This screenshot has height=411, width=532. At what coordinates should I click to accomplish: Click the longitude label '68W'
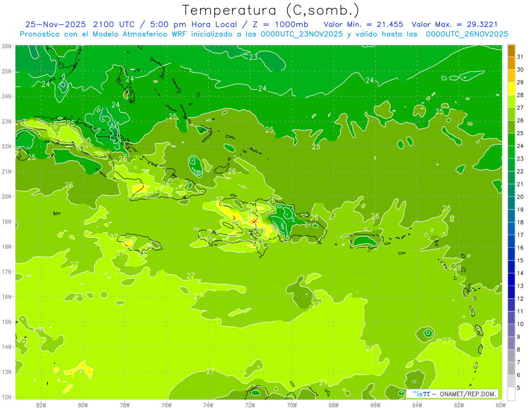(x=333, y=404)
